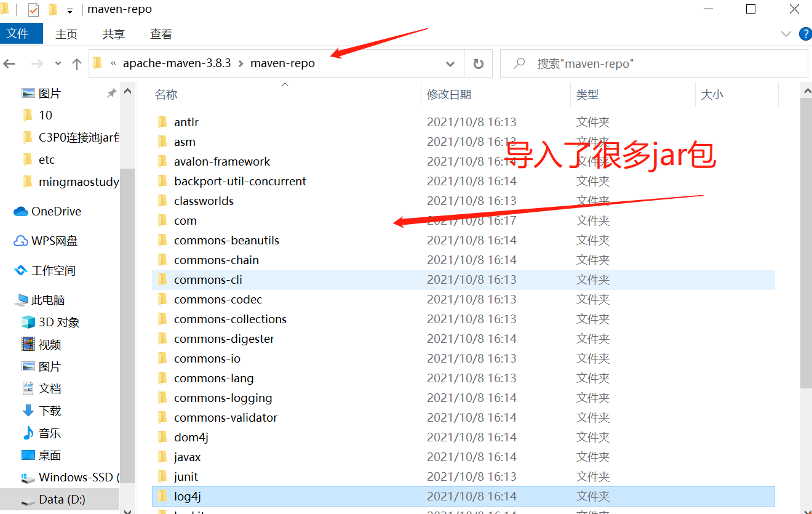
Task: Select the classworlds folder
Action: 463,201
